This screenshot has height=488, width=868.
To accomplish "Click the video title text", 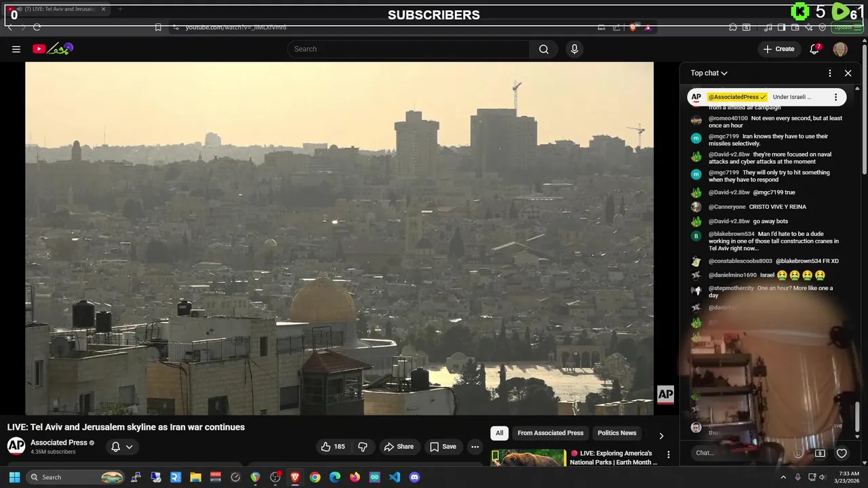I will click(126, 427).
